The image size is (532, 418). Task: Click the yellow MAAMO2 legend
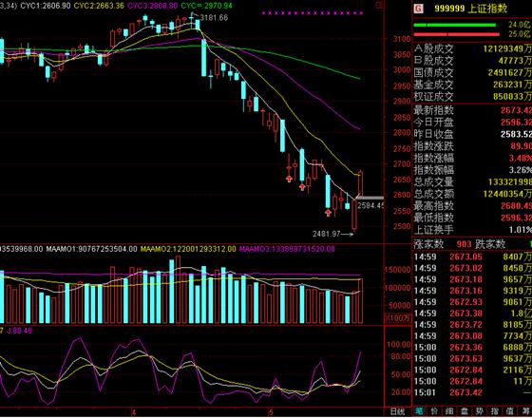click(188, 249)
